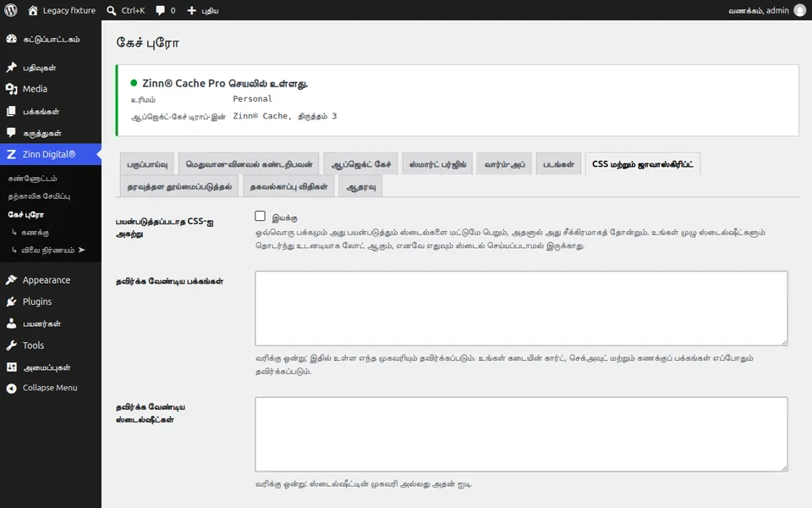Open the ஸ்மார்ட் பர்ஜிங் tab
The image size is (812, 508).
(437, 164)
